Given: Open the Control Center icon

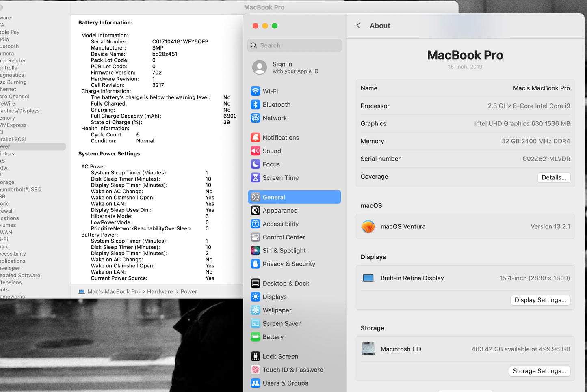Looking at the screenshot, I should pyautogui.click(x=255, y=237).
